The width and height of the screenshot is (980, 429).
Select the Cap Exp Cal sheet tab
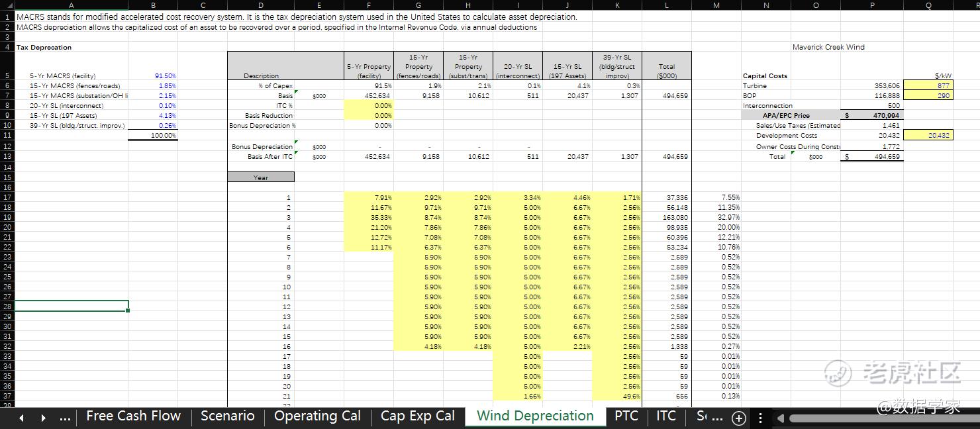pos(418,416)
